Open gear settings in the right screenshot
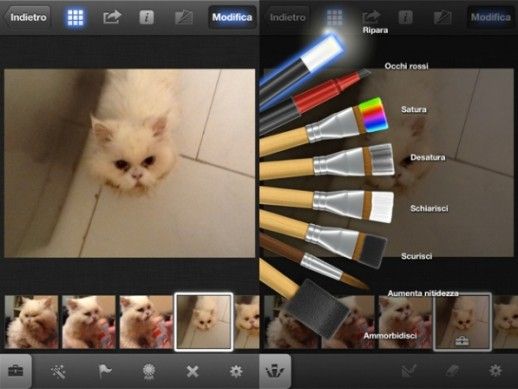This screenshot has width=518, height=389. pos(495,371)
